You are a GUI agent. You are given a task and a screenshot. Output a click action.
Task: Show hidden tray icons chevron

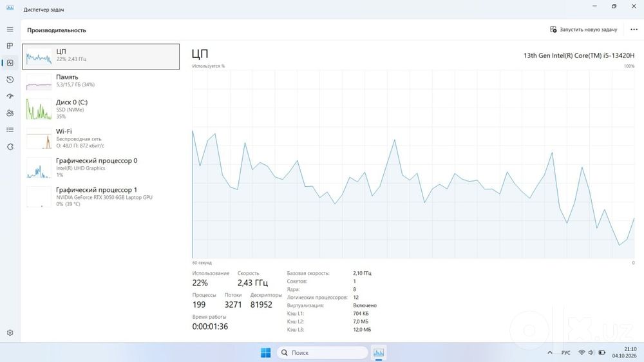(550, 352)
